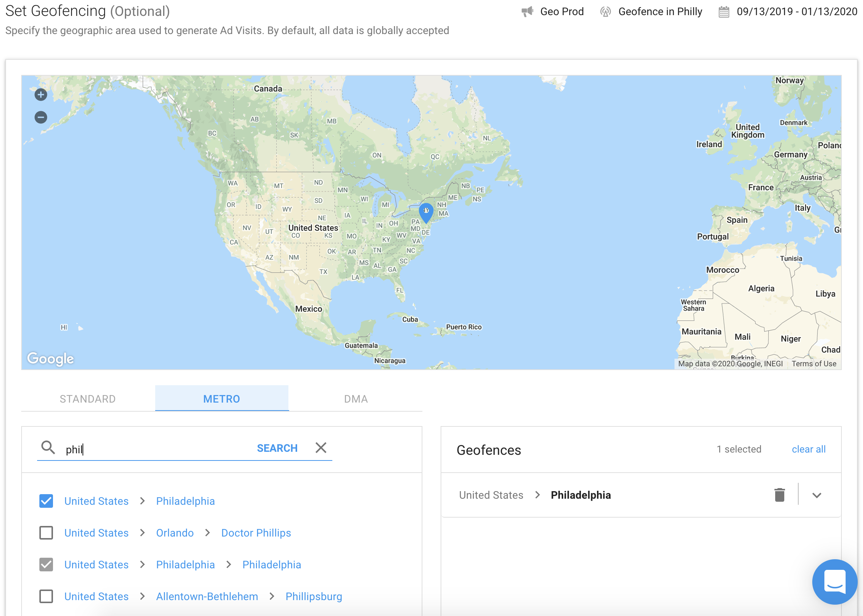The image size is (863, 616).
Task: Check the Doctor Phillips checkbox
Action: (46, 533)
